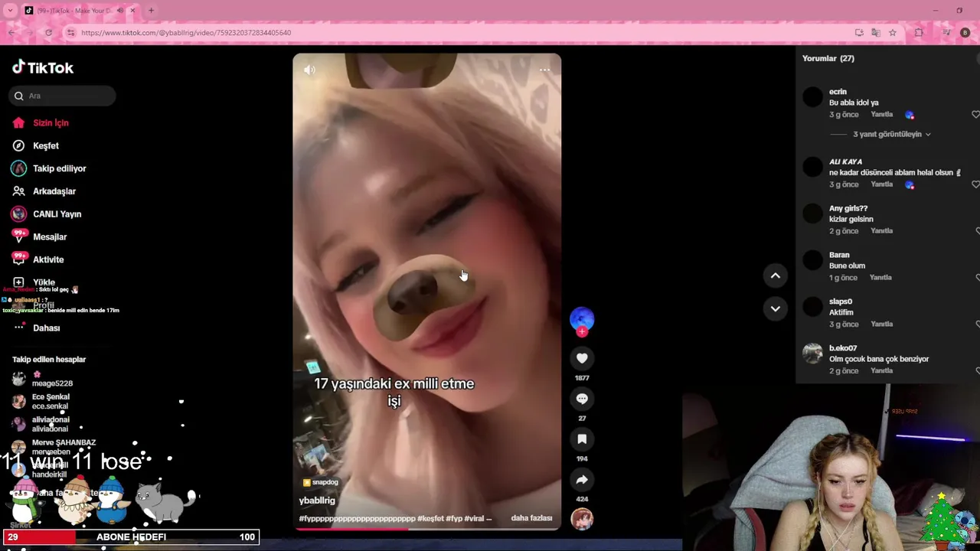The image size is (980, 551).
Task: Share the video with arrow icon
Action: (582, 480)
